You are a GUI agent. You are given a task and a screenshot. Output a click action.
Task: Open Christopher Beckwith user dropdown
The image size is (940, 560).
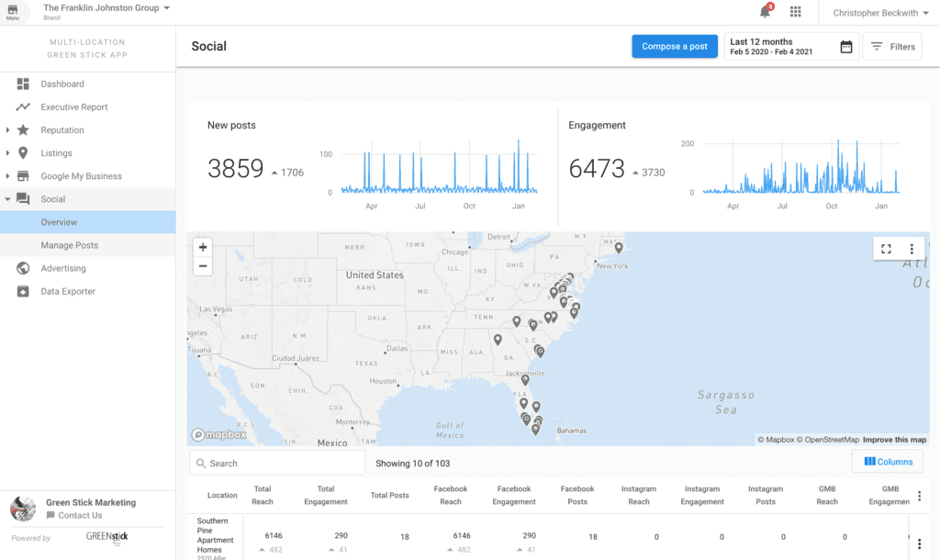coord(879,13)
